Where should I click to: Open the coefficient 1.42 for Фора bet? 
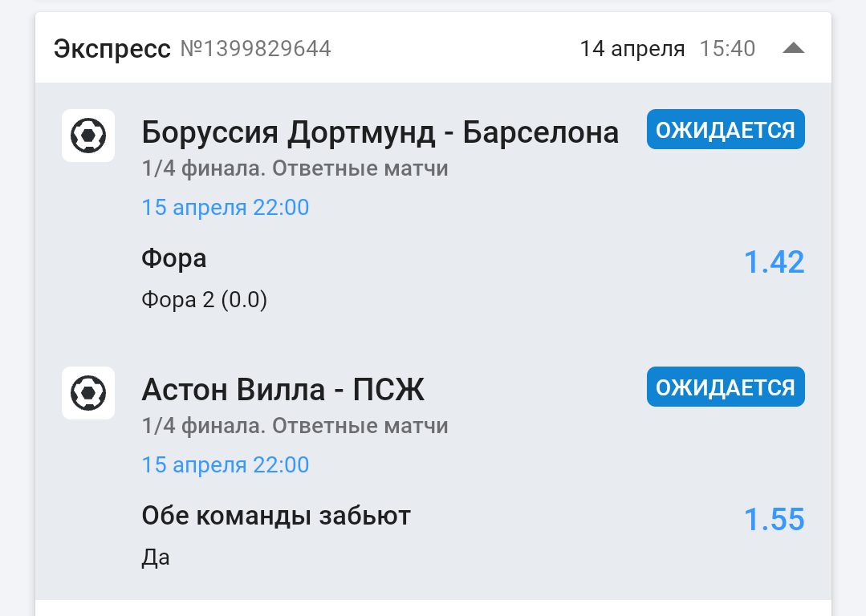pyautogui.click(x=775, y=261)
